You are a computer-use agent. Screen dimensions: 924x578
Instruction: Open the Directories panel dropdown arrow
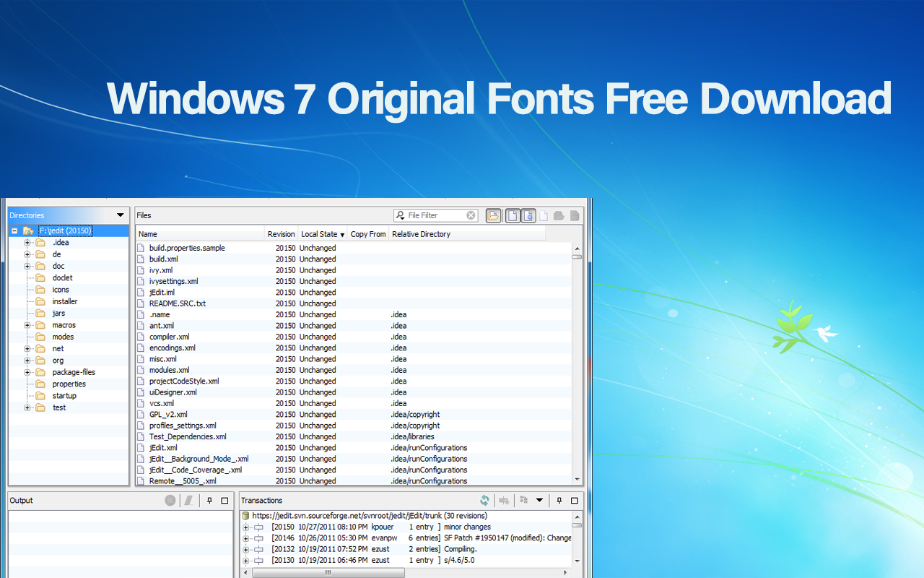point(120,215)
